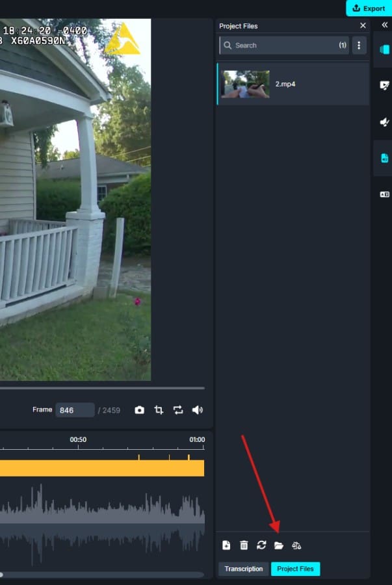This screenshot has height=585, width=392.
Task: Click the trash delete file icon
Action: coord(244,545)
